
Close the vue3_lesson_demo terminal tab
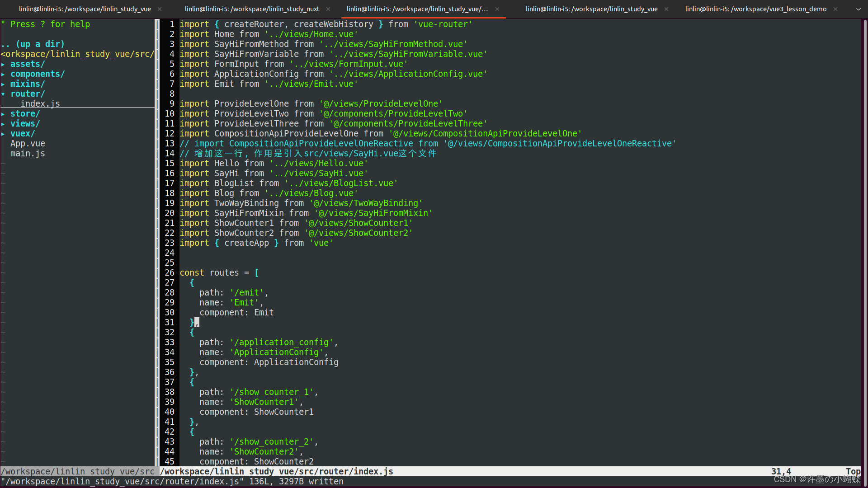tap(835, 9)
